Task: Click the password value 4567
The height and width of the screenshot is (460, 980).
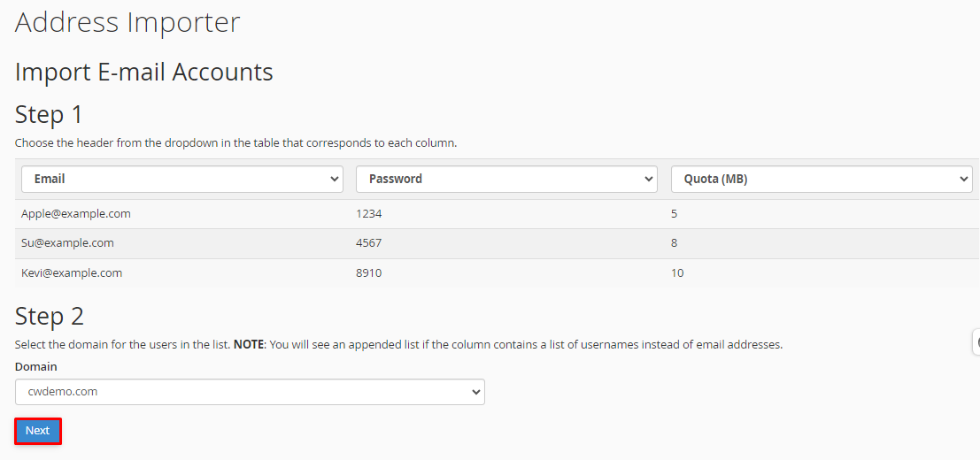Action: pos(369,242)
